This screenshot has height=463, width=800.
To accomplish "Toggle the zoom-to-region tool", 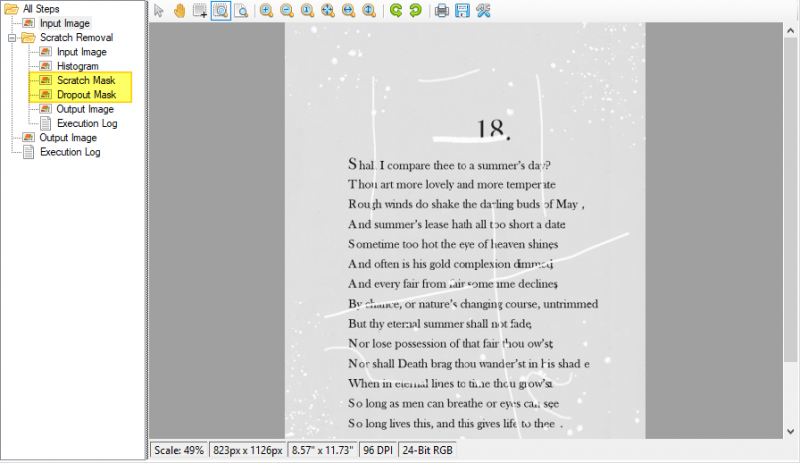I will click(220, 11).
